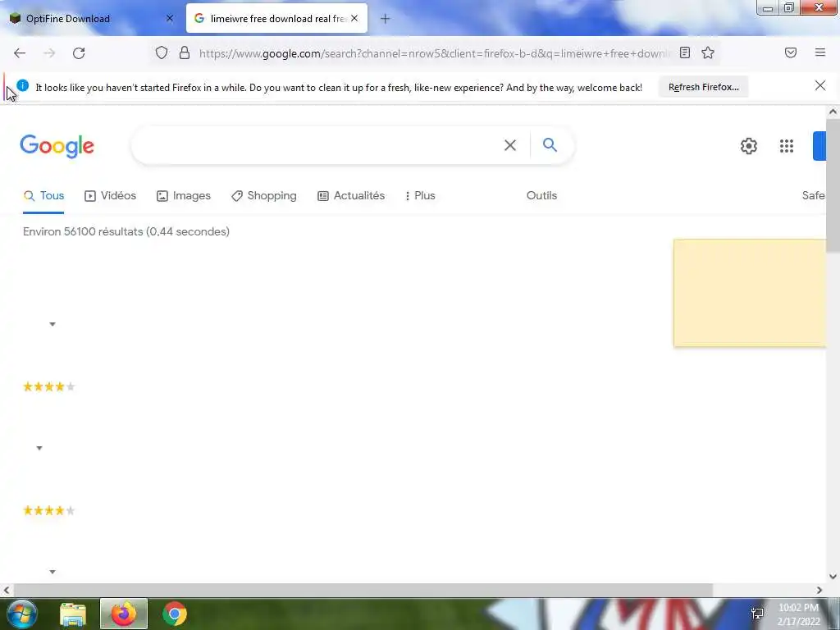Click the horizontal scrollbar left arrow

7,590
